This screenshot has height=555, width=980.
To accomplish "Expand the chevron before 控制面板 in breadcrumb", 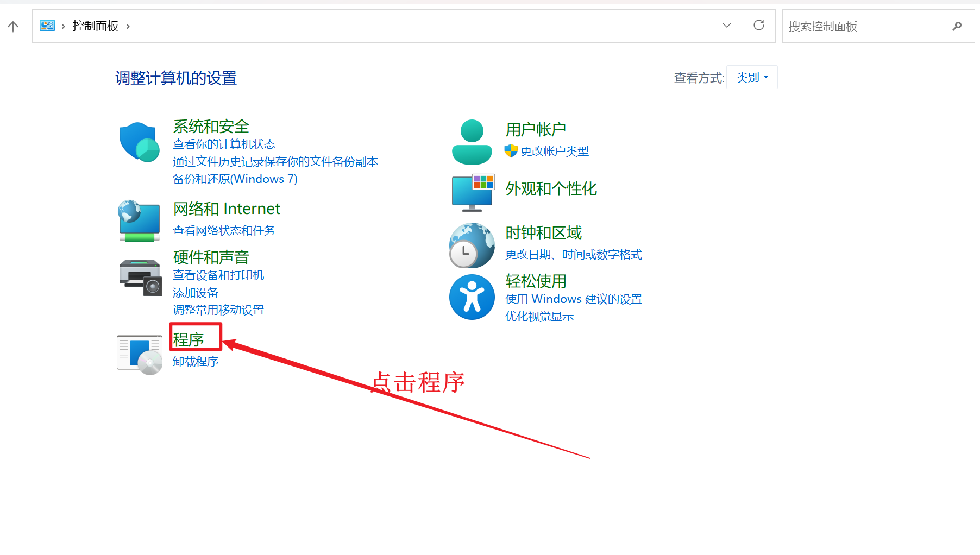I will click(63, 26).
